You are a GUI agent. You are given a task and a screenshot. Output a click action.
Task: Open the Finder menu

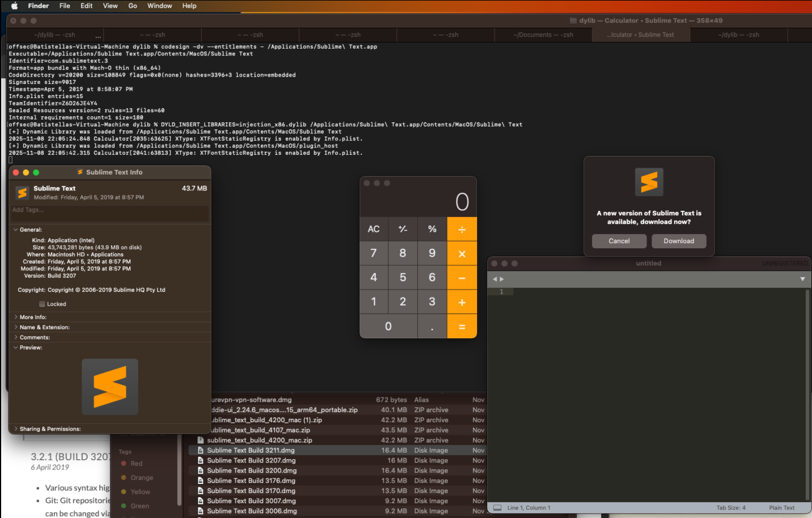click(x=39, y=6)
